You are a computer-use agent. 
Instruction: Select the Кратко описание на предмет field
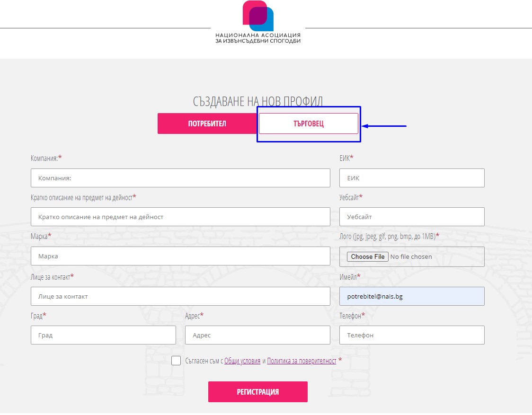click(x=180, y=217)
